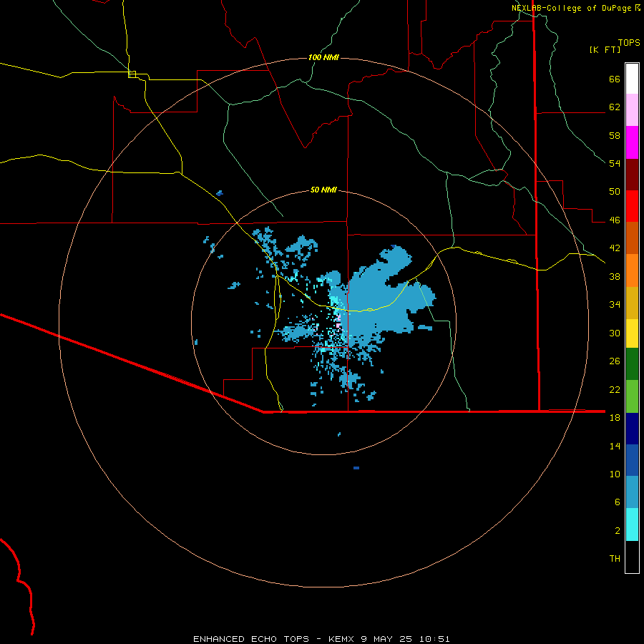Click the gold legend swatch
This screenshot has width=644, height=644.
click(632, 303)
